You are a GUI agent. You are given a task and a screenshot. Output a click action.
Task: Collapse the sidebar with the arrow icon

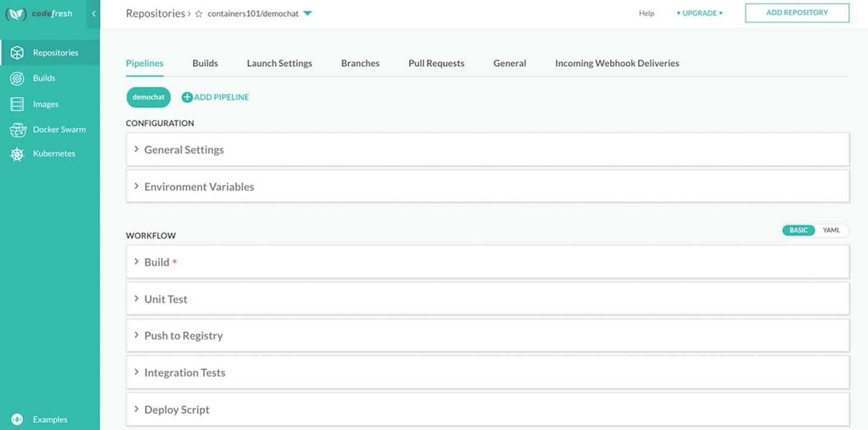94,14
